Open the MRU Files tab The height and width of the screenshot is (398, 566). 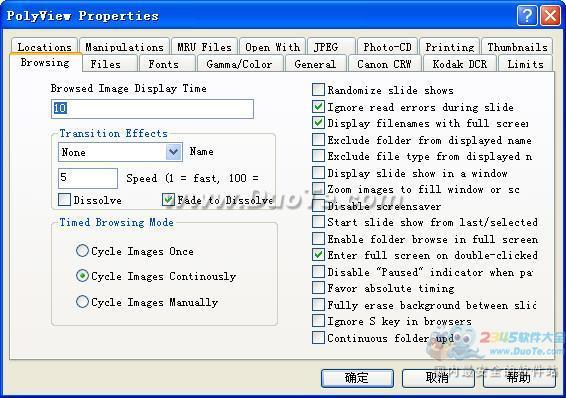click(204, 47)
